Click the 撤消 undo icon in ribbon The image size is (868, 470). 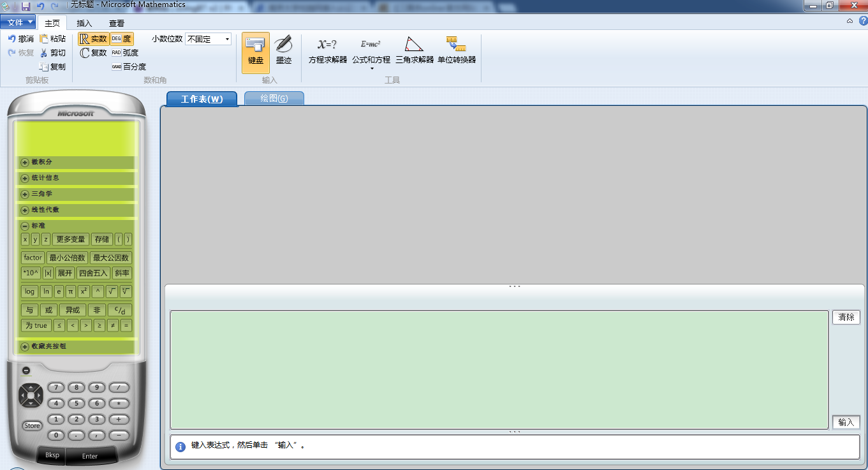(x=12, y=39)
